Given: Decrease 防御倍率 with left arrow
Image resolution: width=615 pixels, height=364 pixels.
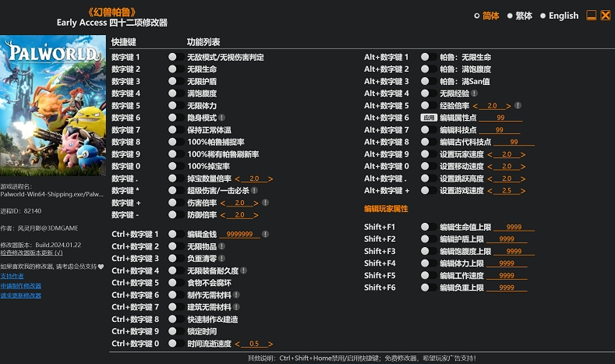Looking at the screenshot, I should 223,215.
